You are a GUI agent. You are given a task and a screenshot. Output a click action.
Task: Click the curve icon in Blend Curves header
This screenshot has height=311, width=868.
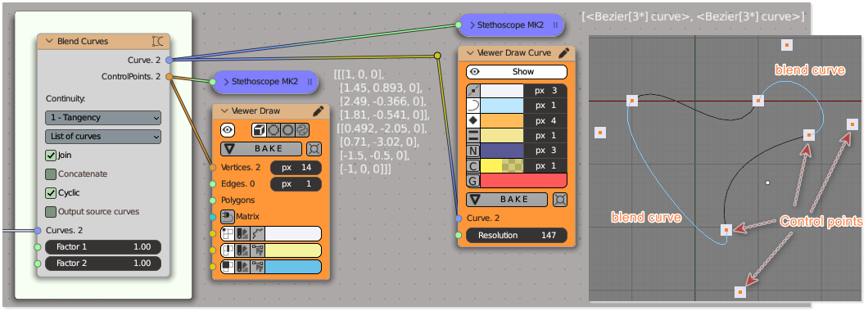click(157, 41)
